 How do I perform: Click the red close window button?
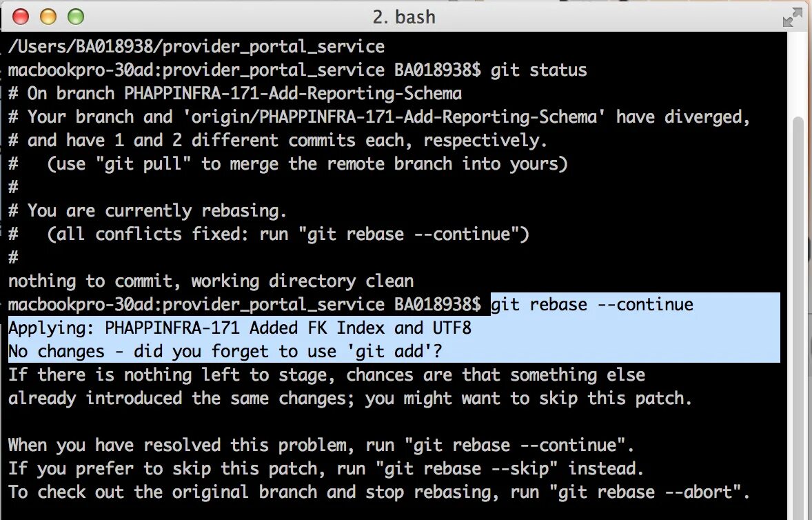pos(21,17)
